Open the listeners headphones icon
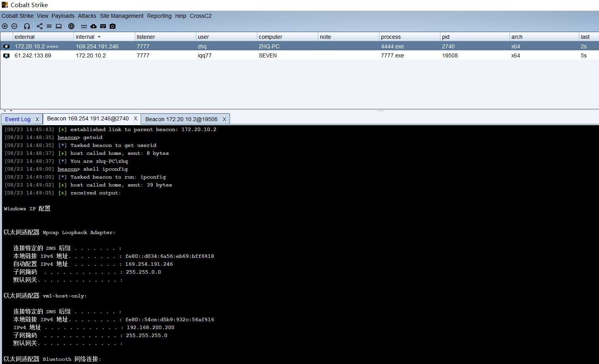This screenshot has width=599, height=364. [27, 26]
